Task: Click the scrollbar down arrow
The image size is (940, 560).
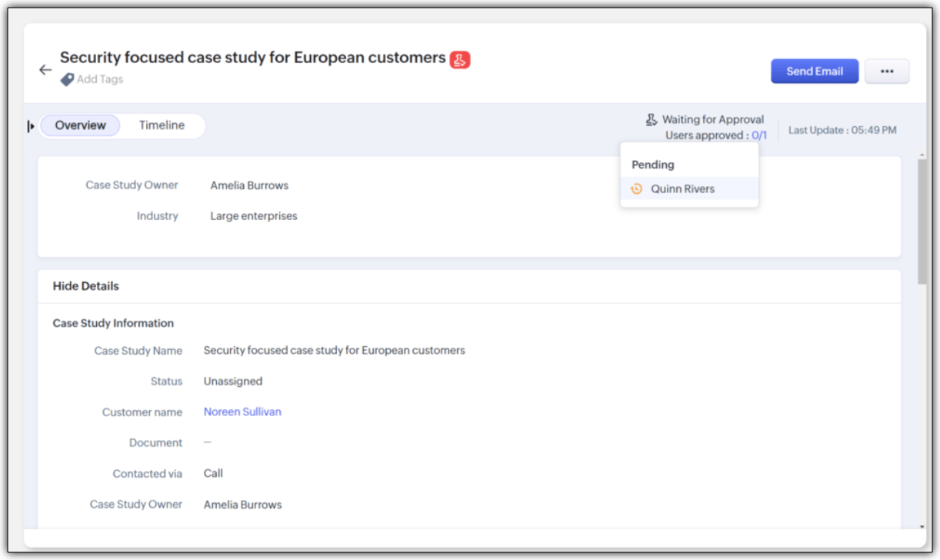Action: tap(922, 527)
